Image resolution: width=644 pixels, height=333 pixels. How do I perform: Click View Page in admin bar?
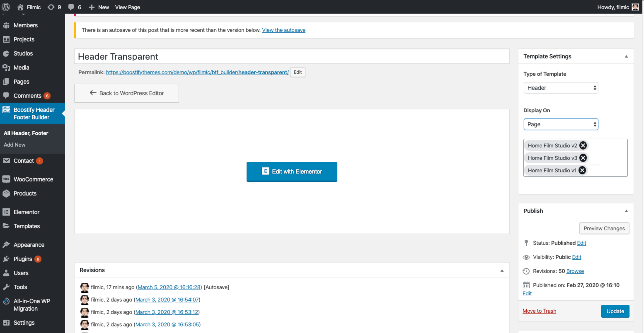click(x=128, y=7)
